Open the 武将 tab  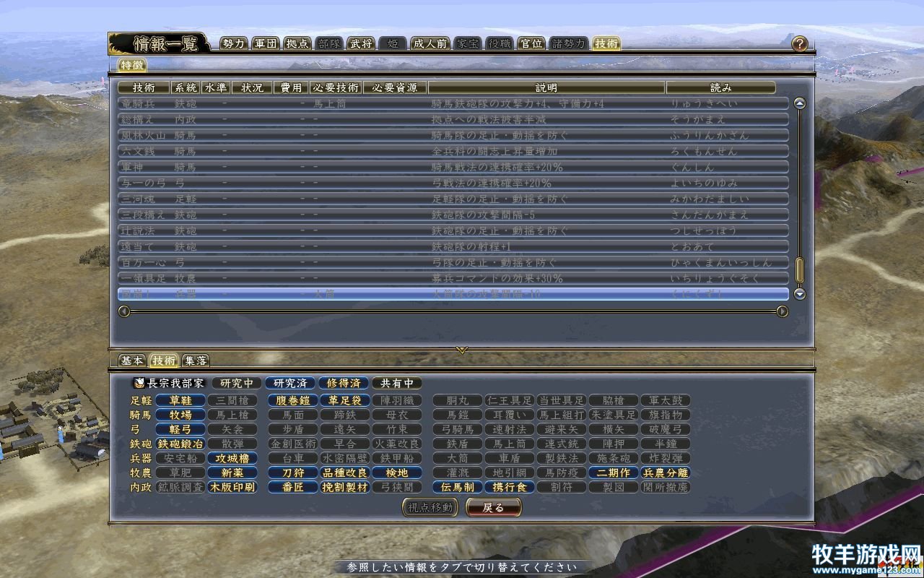point(361,43)
